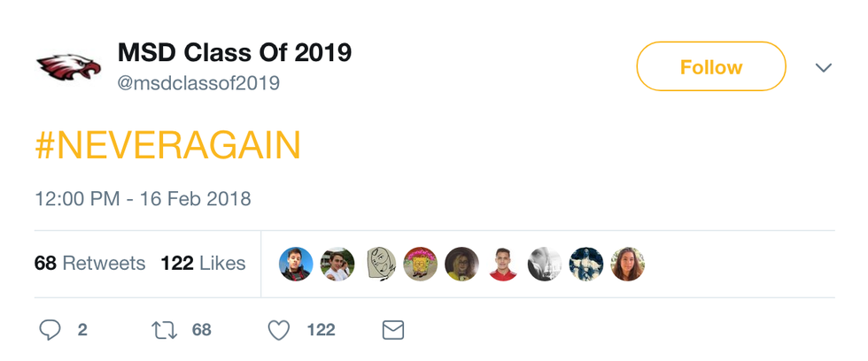
Task: Open the line-drawing sketch face avatar
Action: [380, 264]
